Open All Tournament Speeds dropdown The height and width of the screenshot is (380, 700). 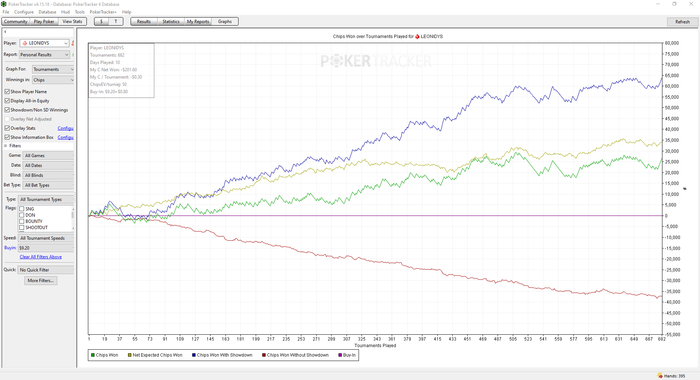(x=46, y=238)
